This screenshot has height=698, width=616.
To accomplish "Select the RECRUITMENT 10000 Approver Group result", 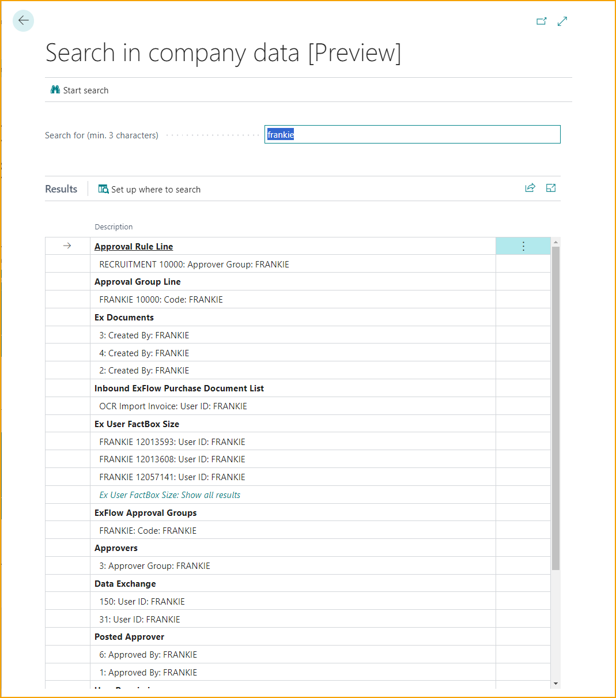I will (194, 265).
